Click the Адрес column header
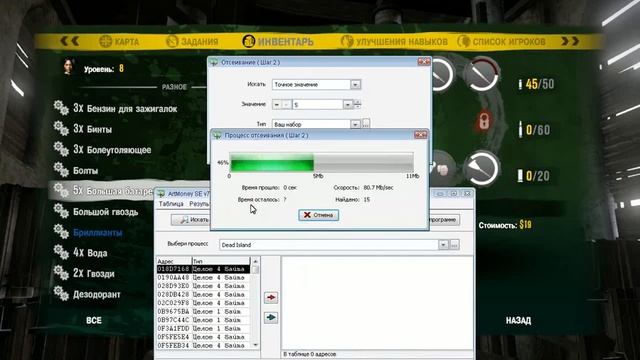 tap(174, 261)
